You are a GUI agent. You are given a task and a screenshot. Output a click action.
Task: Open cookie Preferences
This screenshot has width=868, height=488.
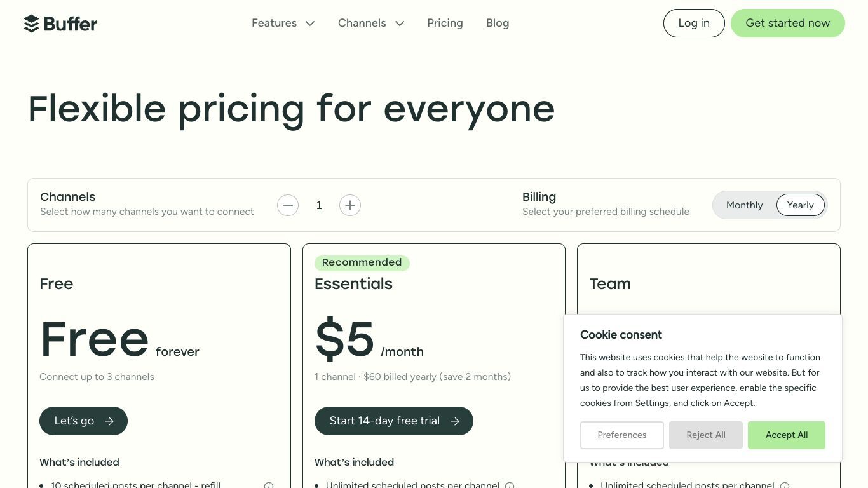pos(622,435)
